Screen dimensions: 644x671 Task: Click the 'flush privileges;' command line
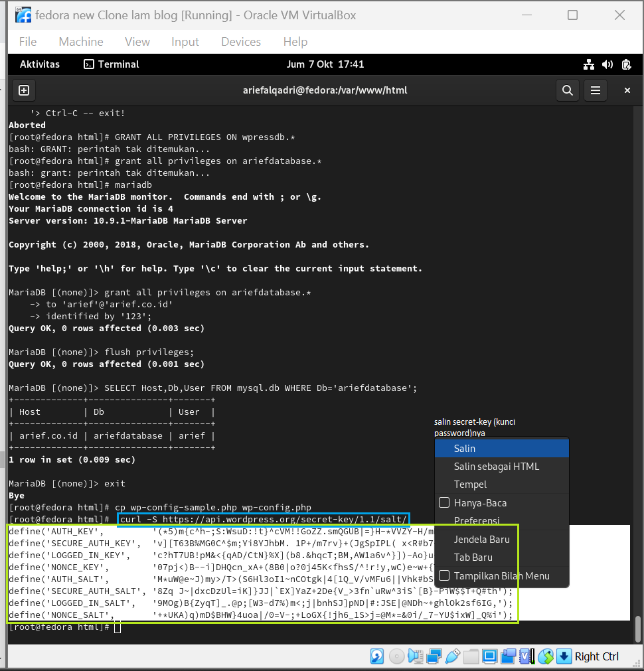102,352
